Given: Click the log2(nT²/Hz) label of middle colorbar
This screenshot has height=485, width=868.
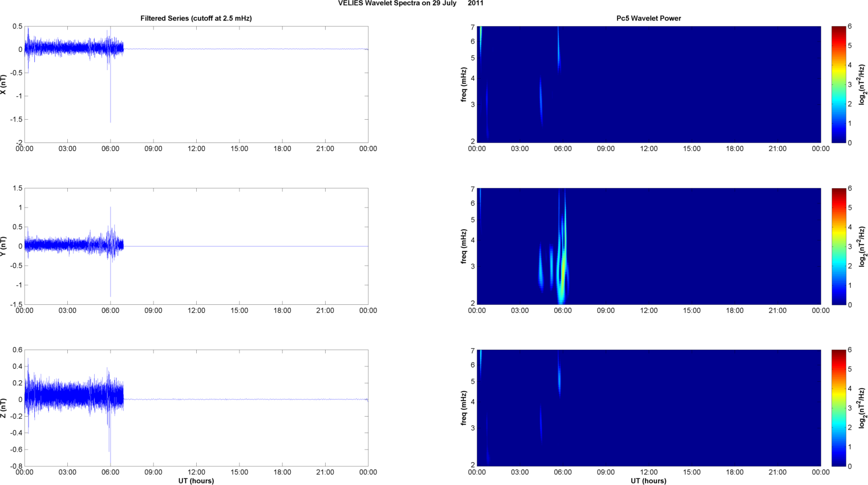Looking at the screenshot, I should pyautogui.click(x=862, y=246).
